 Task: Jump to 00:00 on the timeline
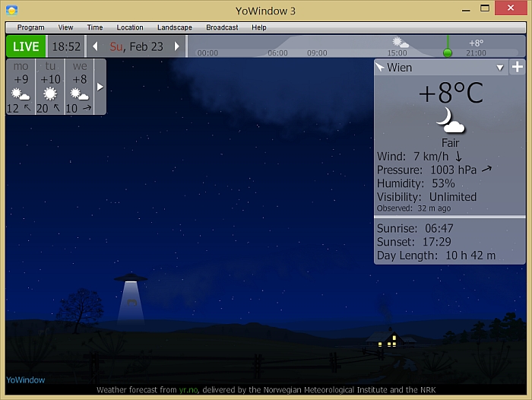pos(207,53)
